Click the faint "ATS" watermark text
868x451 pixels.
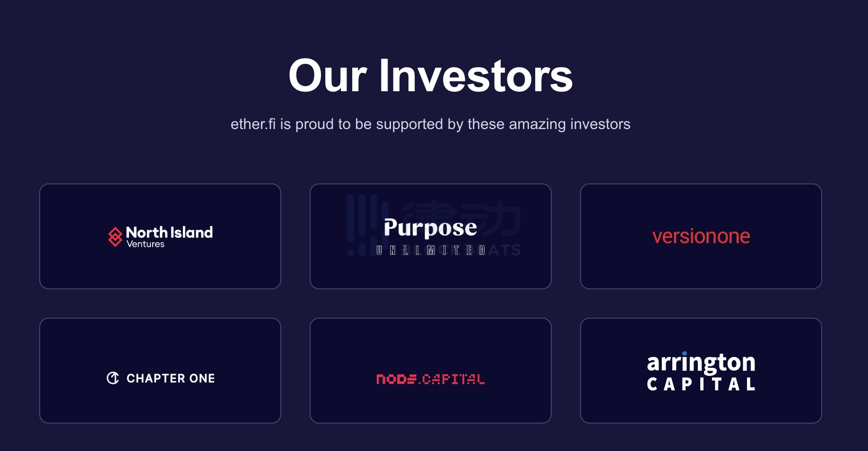point(507,250)
